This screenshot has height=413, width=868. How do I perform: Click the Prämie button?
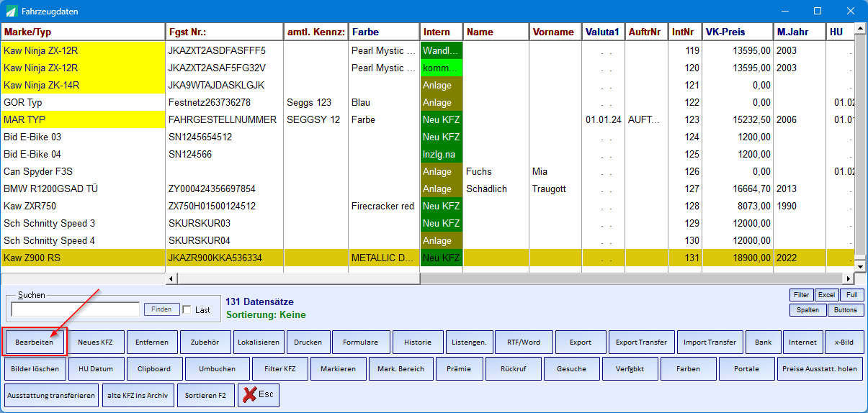click(x=458, y=369)
